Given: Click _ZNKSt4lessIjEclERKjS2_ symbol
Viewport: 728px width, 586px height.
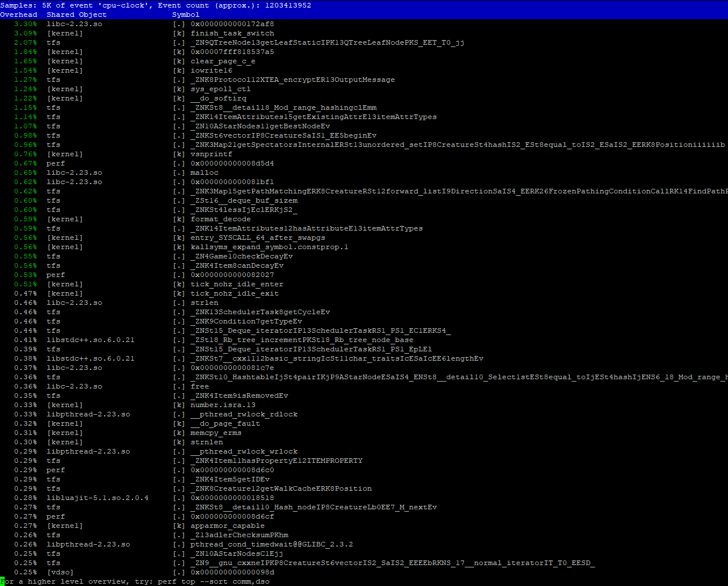Looking at the screenshot, I should click(x=244, y=210).
